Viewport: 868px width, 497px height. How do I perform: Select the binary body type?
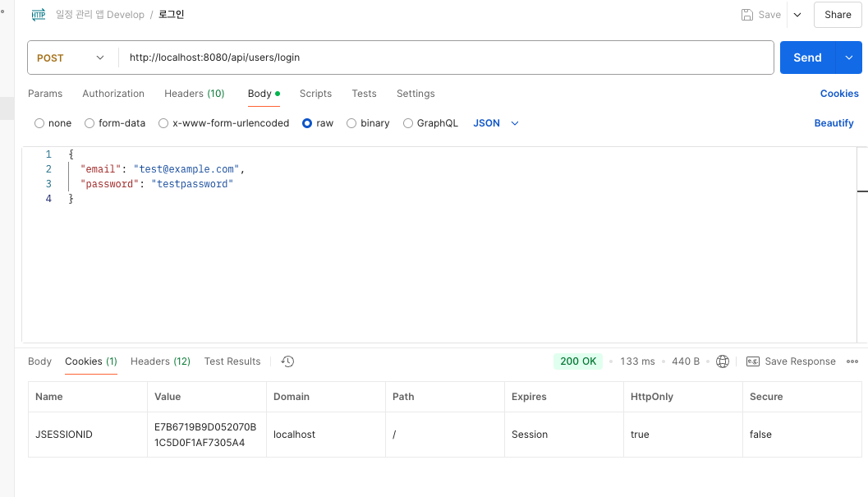point(351,123)
